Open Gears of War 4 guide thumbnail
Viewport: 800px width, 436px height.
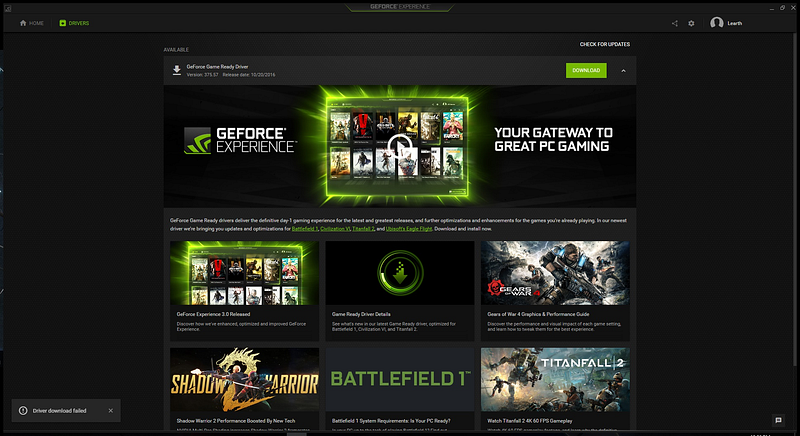(x=555, y=273)
